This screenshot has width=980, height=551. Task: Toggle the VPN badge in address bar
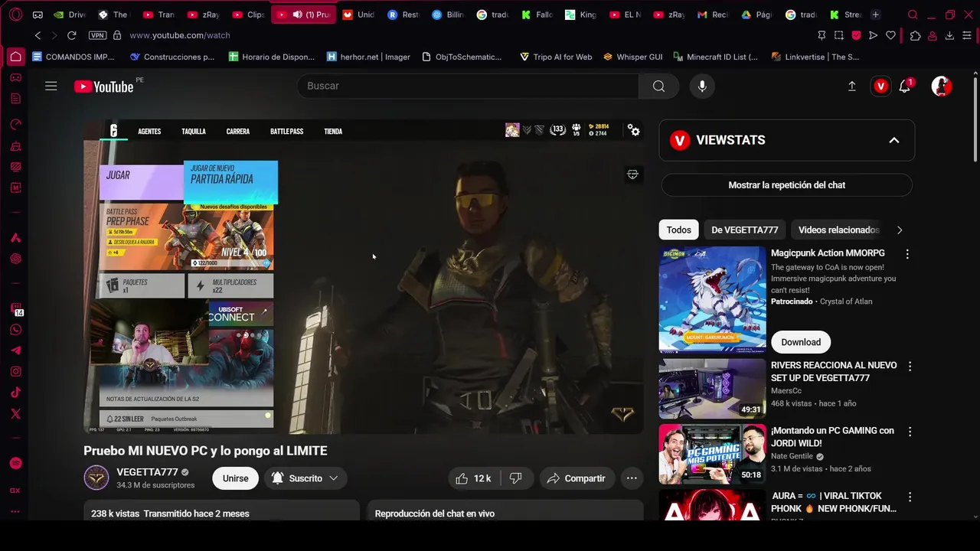tap(97, 35)
